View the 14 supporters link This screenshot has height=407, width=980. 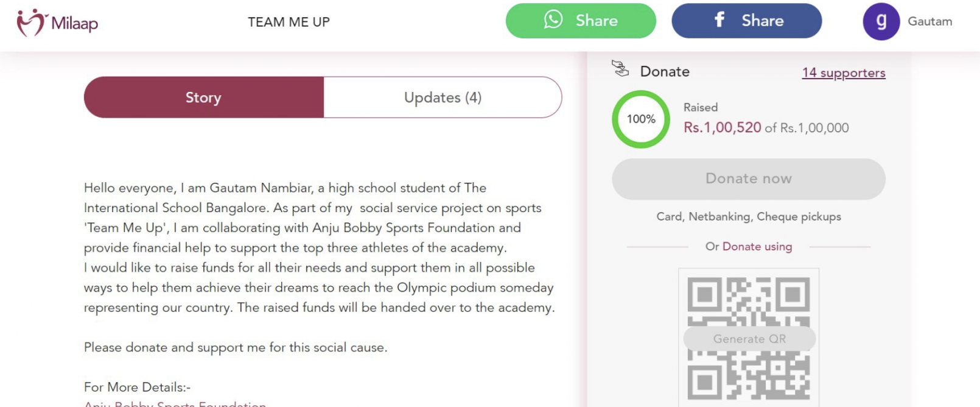[x=844, y=73]
